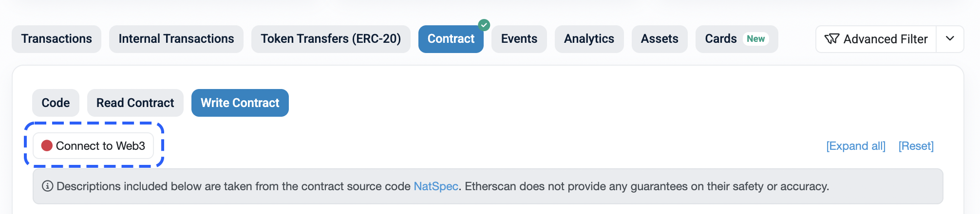Click the red Web3 connection status dot
Image resolution: width=980 pixels, height=214 pixels.
pyautogui.click(x=47, y=146)
